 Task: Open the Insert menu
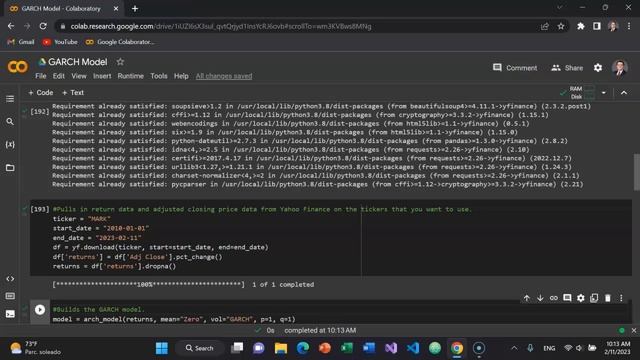[102, 76]
